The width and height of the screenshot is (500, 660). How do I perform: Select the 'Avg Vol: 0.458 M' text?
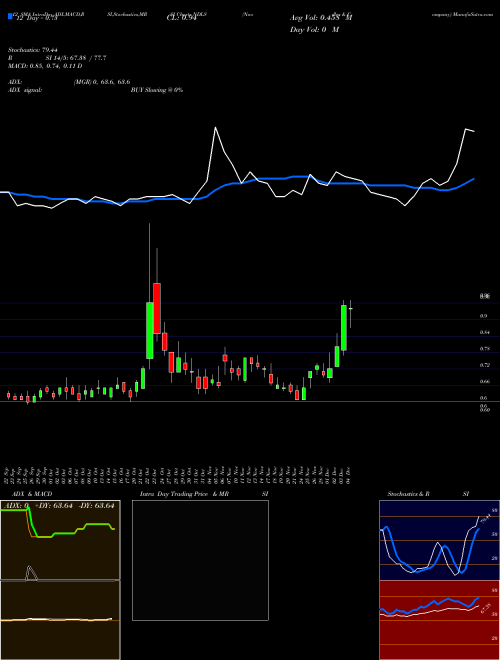(x=321, y=18)
